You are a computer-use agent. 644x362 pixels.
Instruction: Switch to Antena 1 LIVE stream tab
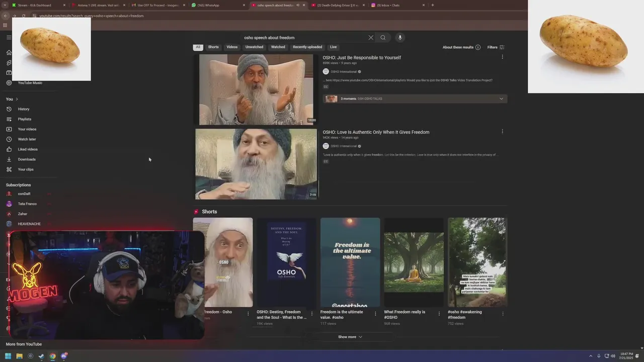tap(99, 5)
